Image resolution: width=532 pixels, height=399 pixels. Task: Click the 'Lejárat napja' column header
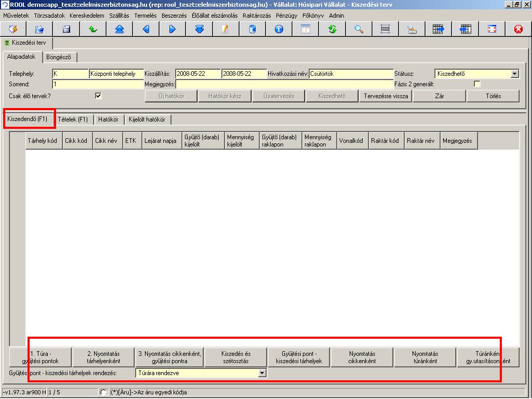(161, 141)
